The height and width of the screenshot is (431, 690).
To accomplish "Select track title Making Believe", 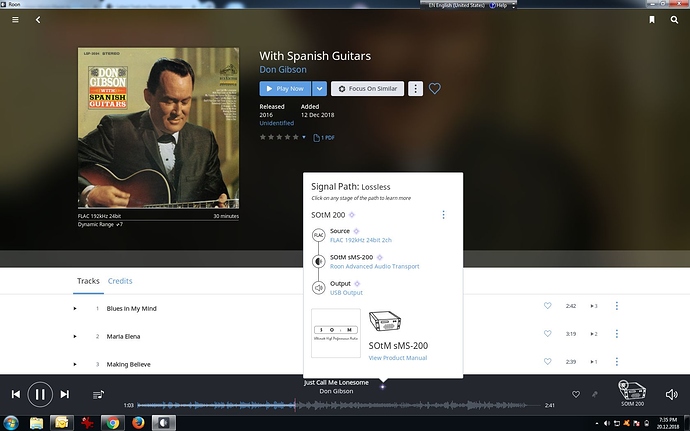I will 128,364.
